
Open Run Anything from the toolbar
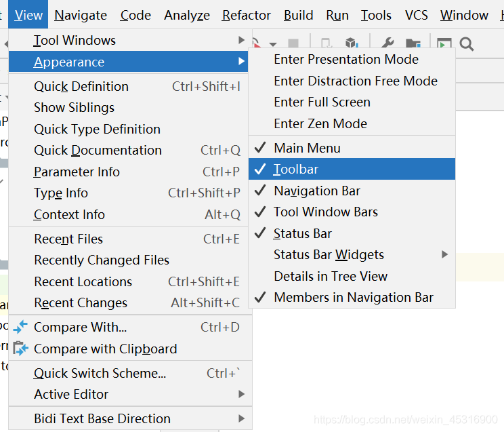click(x=444, y=43)
